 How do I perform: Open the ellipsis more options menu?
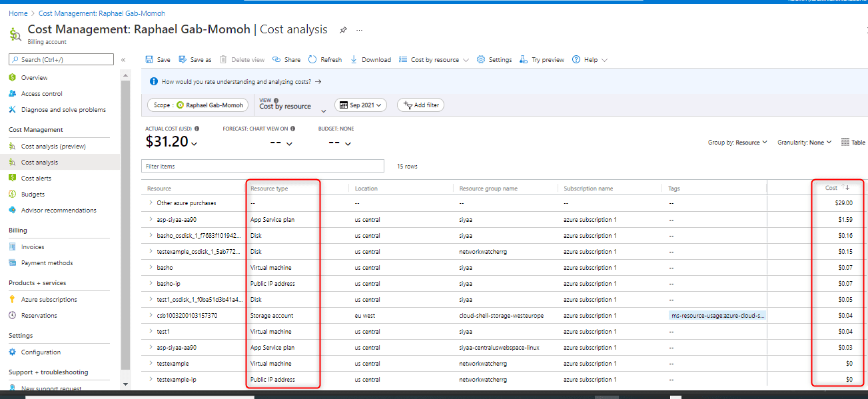tap(360, 30)
